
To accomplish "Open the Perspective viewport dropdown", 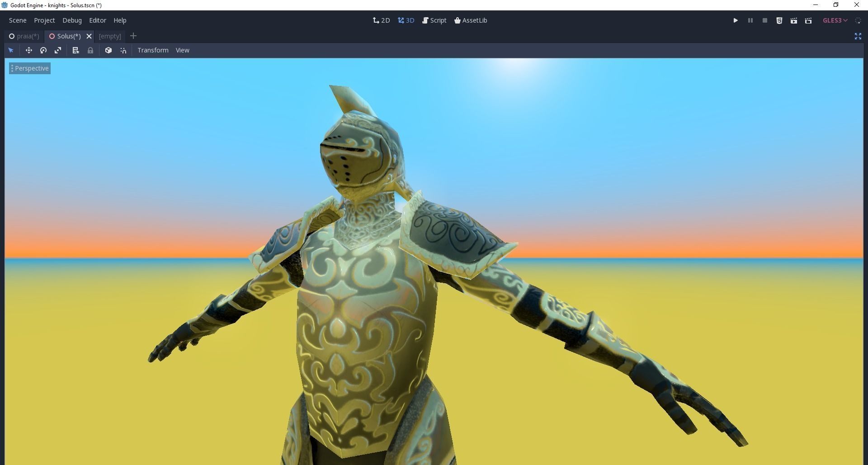I will tap(29, 68).
